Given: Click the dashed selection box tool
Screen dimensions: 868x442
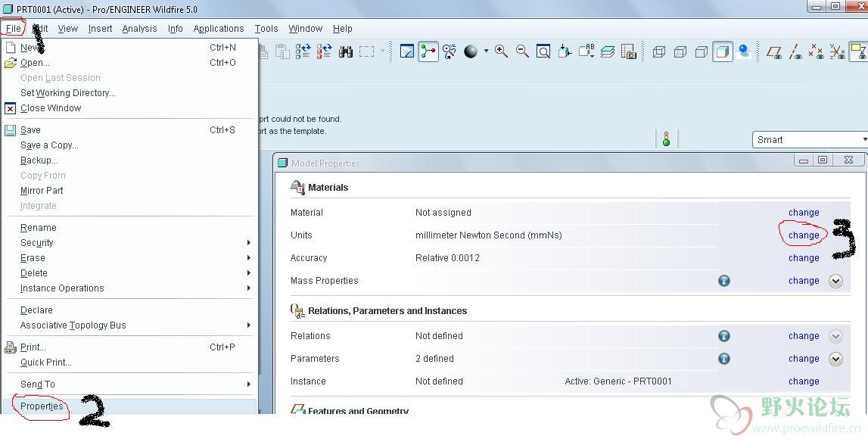Looking at the screenshot, I should tap(366, 51).
